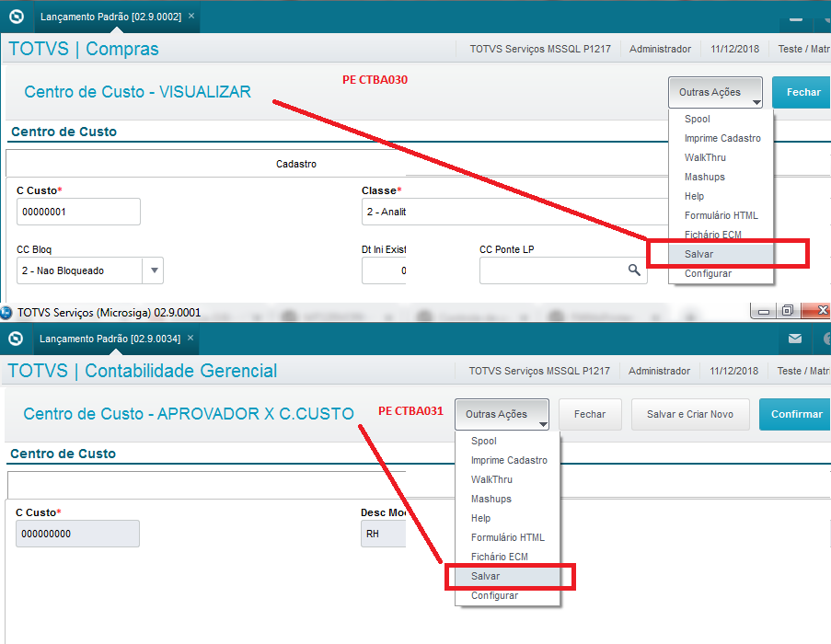
Task: Open the Classe combo box
Action: tap(514, 212)
